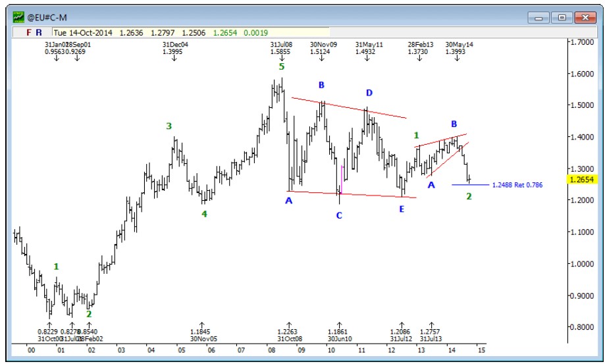
Task: Click the 1.2086 31Jul12 low annotation
Action: coord(401,335)
